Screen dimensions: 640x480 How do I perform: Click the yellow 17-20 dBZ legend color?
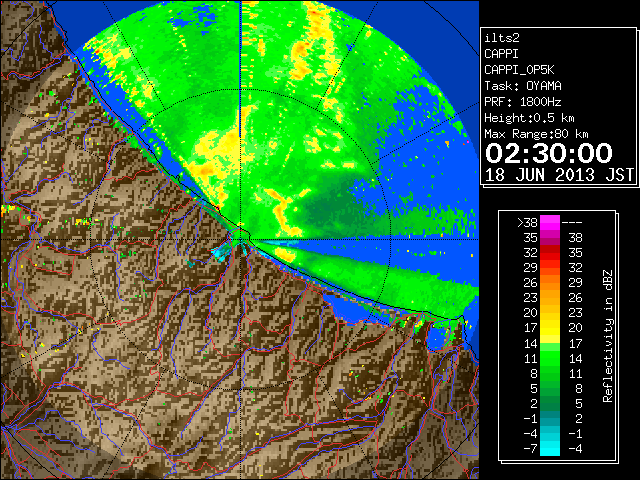pyautogui.click(x=550, y=328)
